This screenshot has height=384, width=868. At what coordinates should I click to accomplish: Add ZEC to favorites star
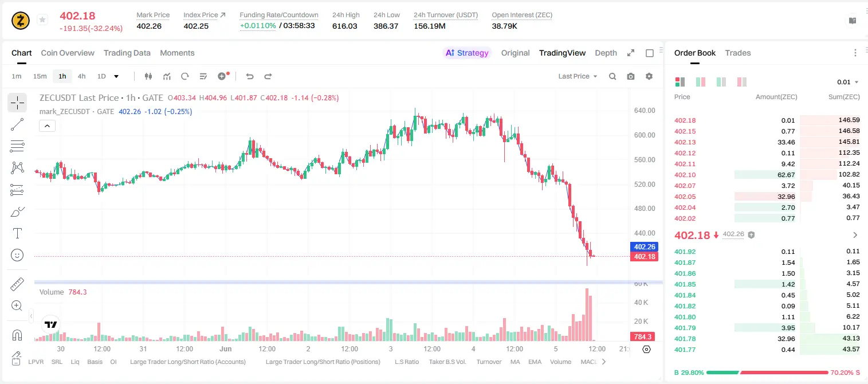(x=42, y=20)
